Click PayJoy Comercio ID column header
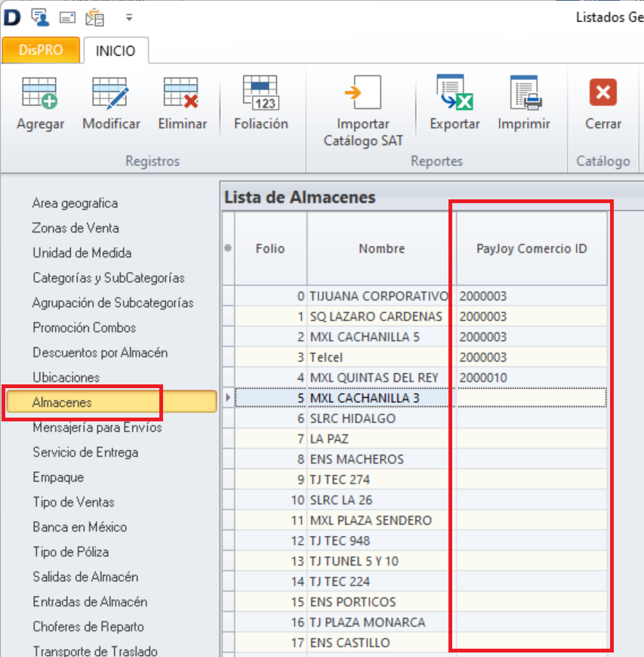 pyautogui.click(x=532, y=248)
